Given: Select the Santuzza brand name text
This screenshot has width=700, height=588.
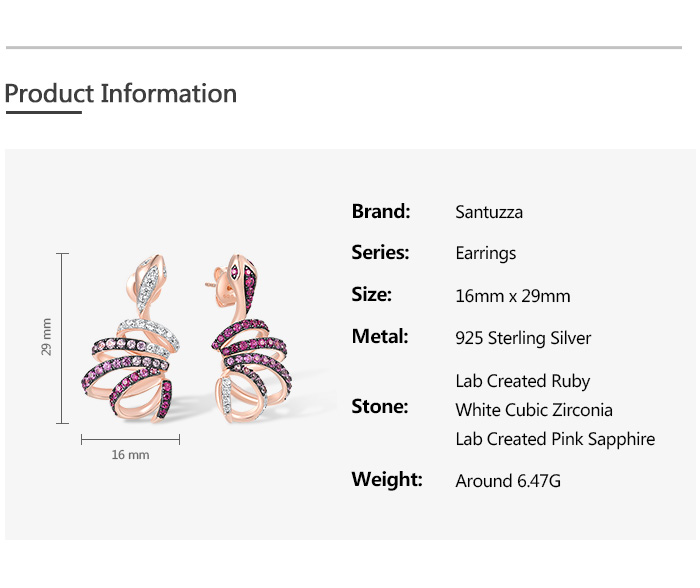Looking at the screenshot, I should 489,212.
